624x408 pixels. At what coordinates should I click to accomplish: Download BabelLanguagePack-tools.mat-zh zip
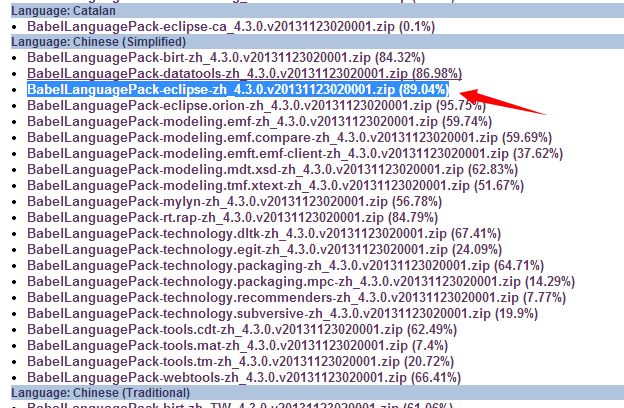[238, 346]
